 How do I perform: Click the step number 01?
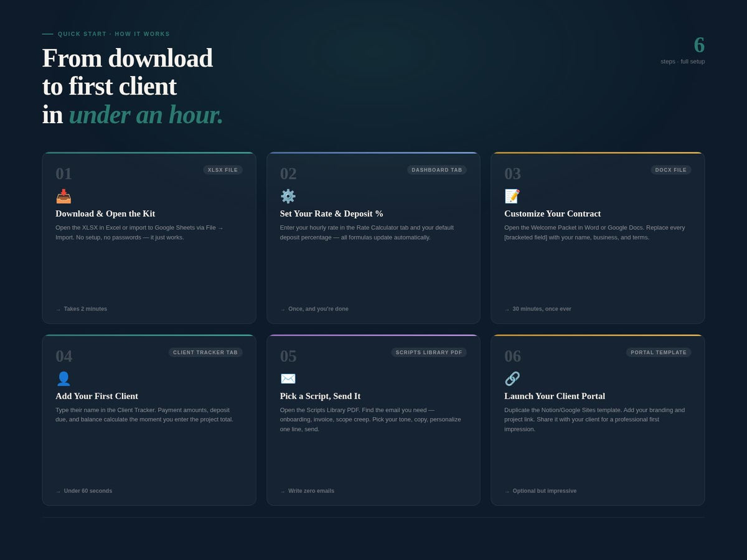[63, 174]
